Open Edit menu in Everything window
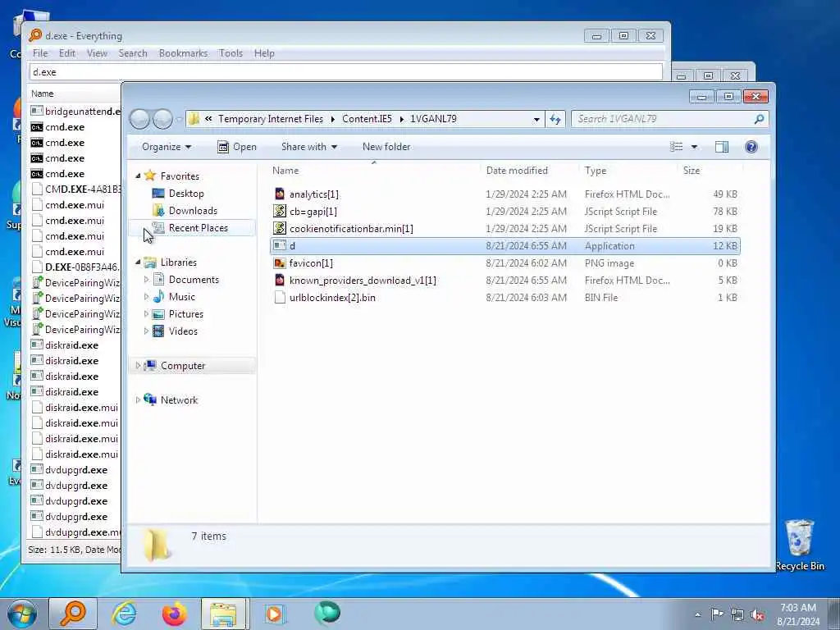Viewport: 840px width, 630px height. pos(67,53)
